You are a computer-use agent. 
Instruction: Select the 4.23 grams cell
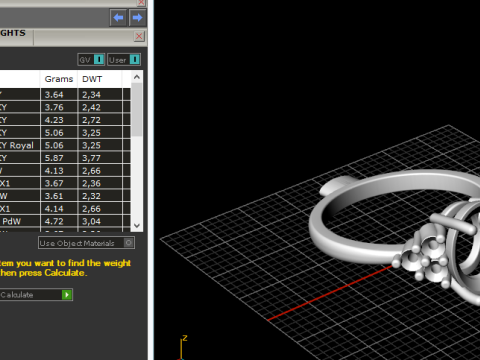click(x=59, y=120)
